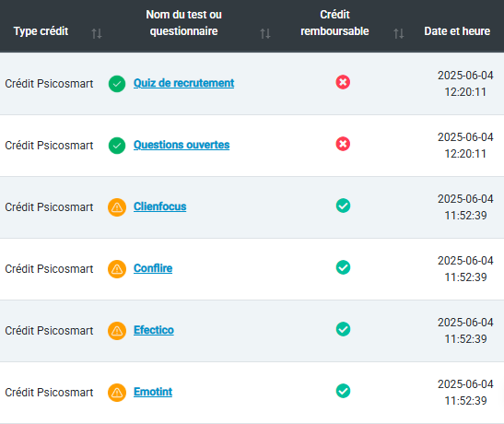This screenshot has height=424, width=504.
Task: Click green check icon beside Quiz de recrutement
Action: point(117,84)
